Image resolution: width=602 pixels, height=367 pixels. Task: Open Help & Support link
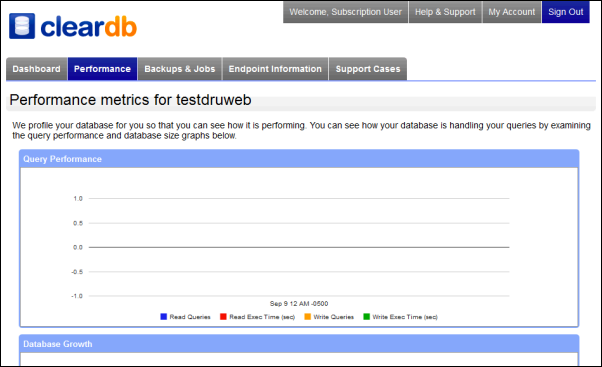pos(445,12)
